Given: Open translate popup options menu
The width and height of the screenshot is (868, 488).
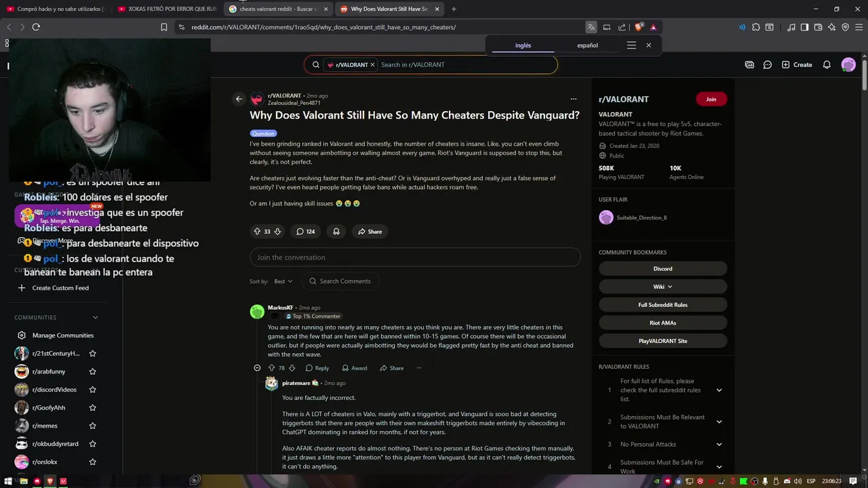Looking at the screenshot, I should (631, 45).
